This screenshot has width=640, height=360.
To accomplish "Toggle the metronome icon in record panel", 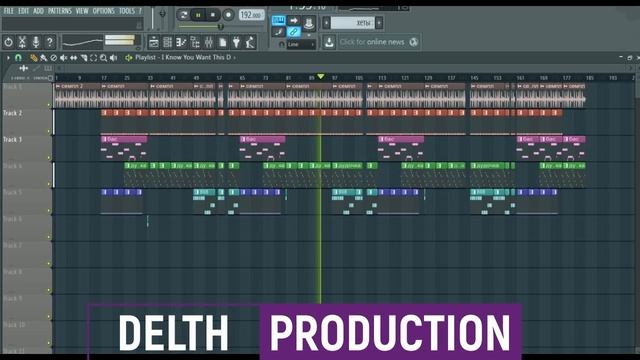I will (x=309, y=23).
